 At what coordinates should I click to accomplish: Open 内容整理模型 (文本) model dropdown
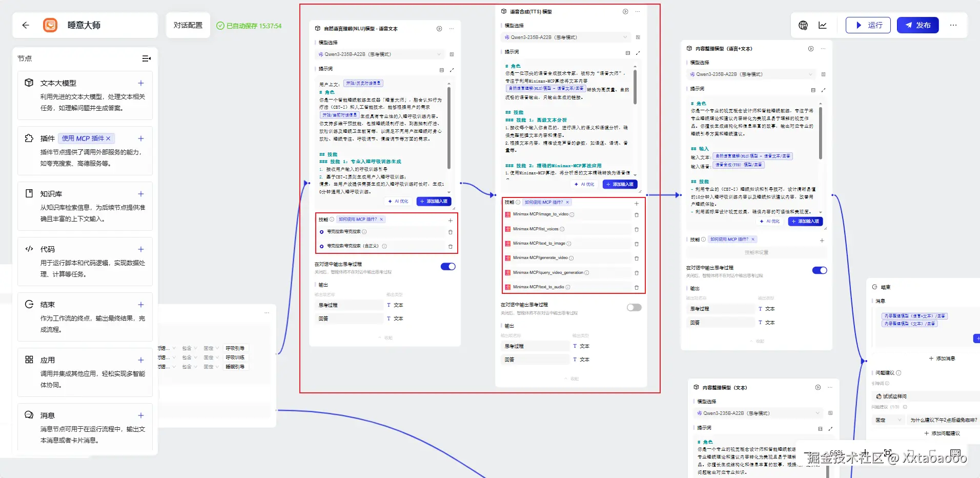pyautogui.click(x=759, y=413)
